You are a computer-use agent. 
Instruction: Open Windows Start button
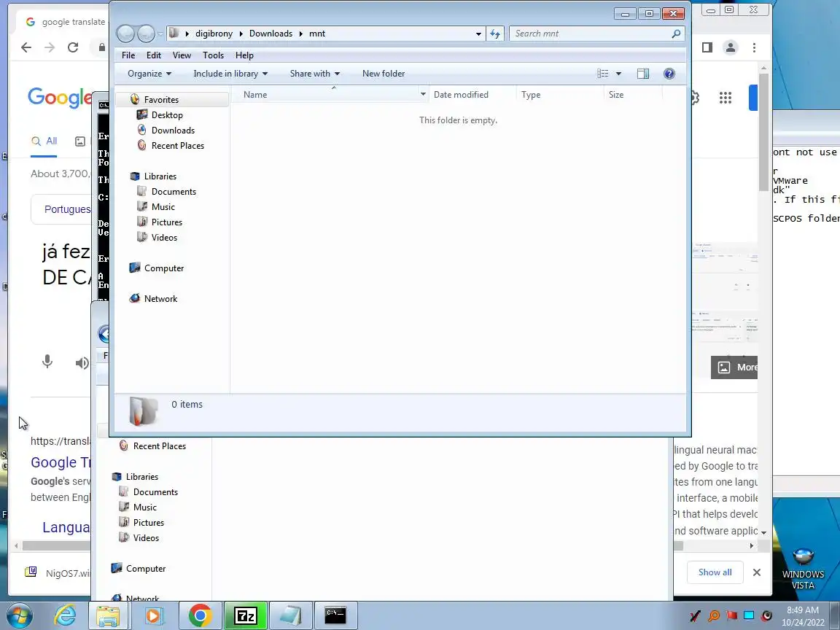pyautogui.click(x=19, y=616)
